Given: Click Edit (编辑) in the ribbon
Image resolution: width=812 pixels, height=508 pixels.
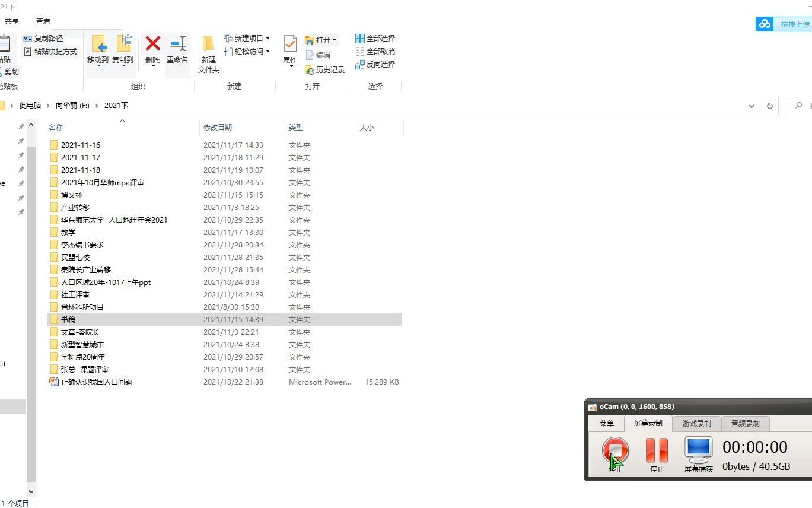Looking at the screenshot, I should pyautogui.click(x=318, y=55).
